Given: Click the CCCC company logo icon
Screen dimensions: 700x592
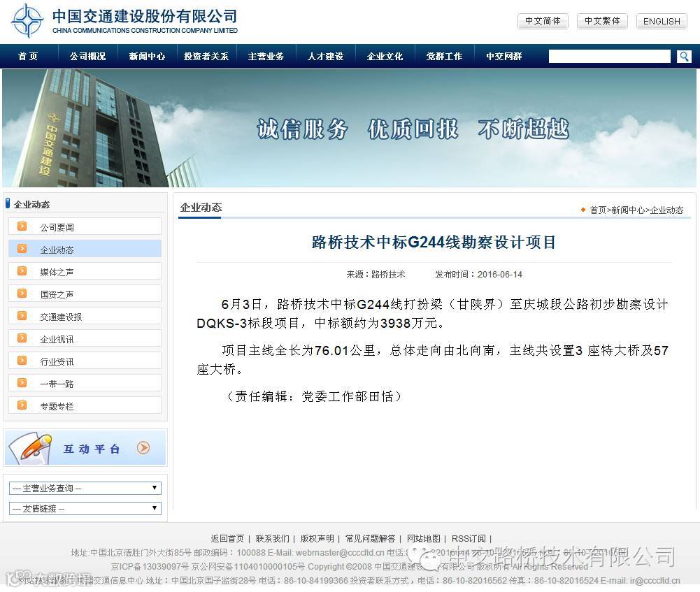Looking at the screenshot, I should point(27,20).
